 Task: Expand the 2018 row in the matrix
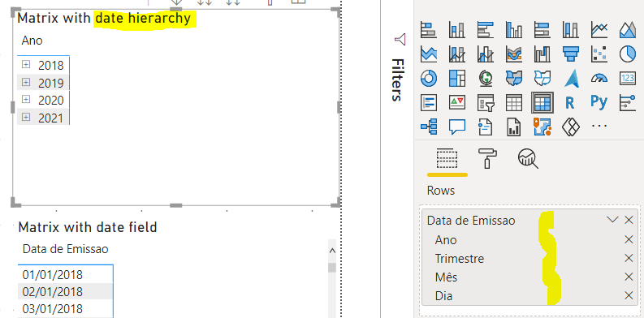coord(26,64)
